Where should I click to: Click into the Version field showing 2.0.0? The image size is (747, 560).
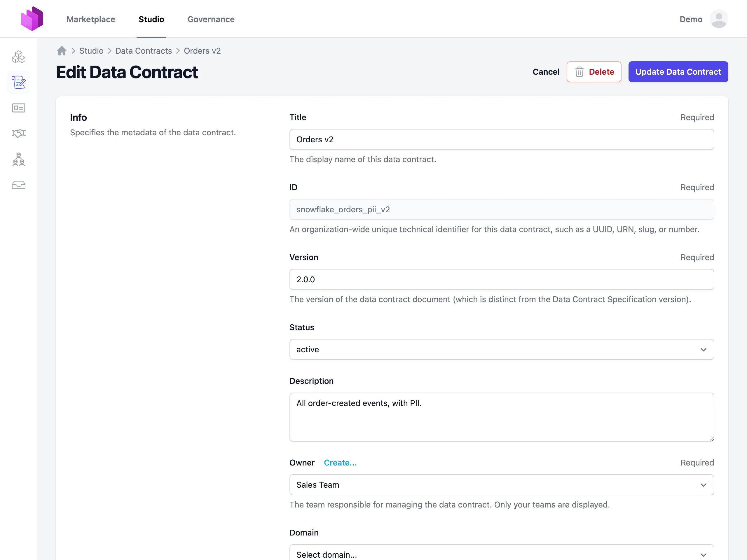point(502,279)
